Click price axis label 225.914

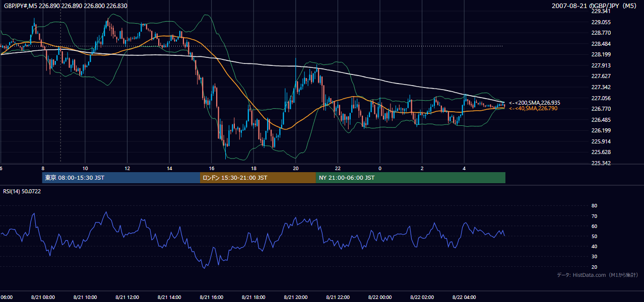pyautogui.click(x=601, y=141)
